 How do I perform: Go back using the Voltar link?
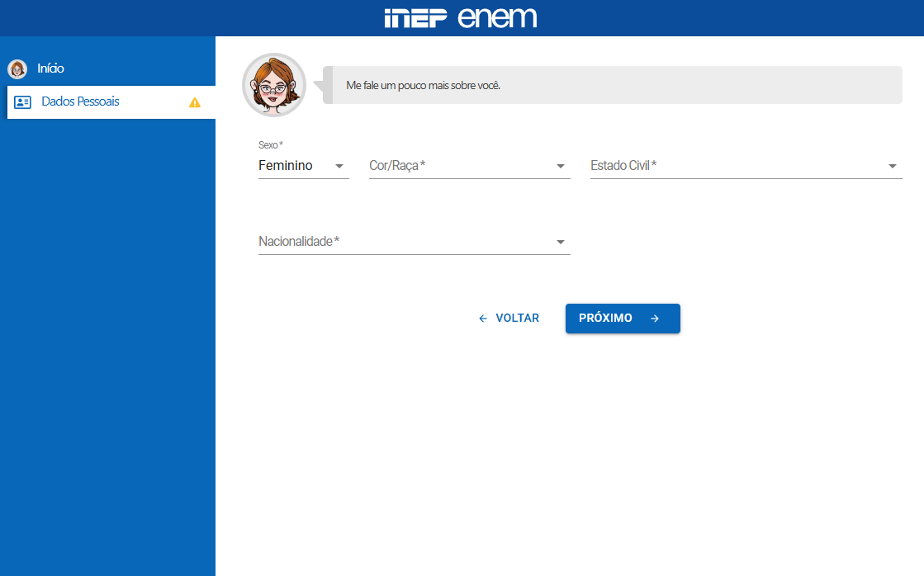coord(517,319)
